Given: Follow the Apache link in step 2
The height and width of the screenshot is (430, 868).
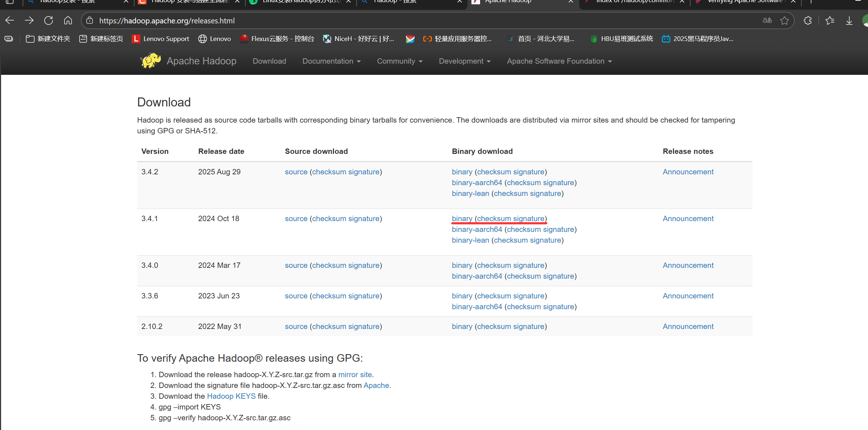Looking at the screenshot, I should point(376,385).
